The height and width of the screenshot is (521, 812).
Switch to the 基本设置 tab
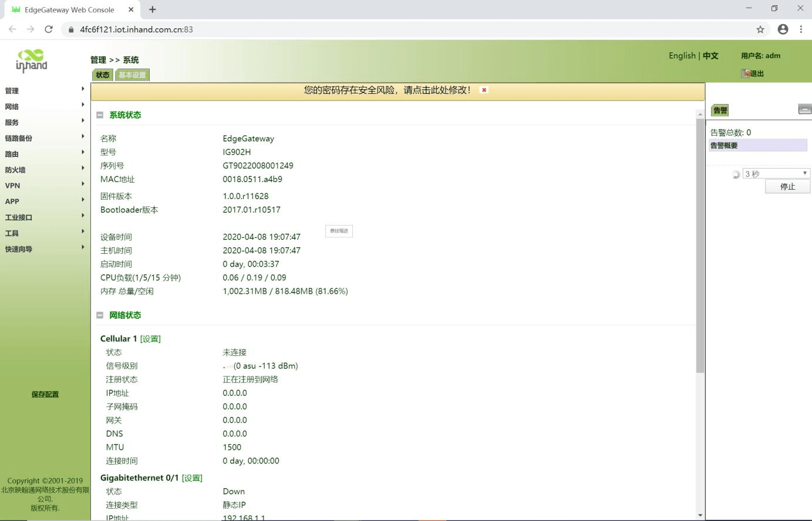click(x=132, y=75)
